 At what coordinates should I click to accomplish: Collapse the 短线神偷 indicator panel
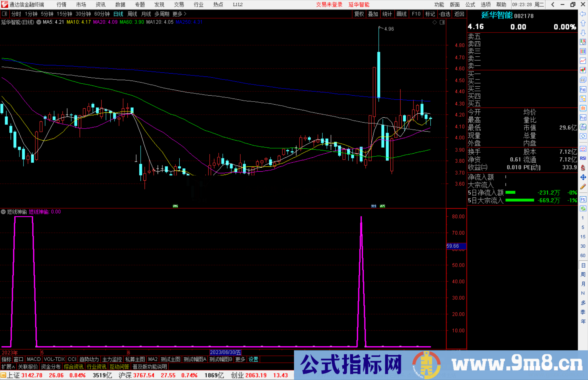pyautogui.click(x=3, y=212)
